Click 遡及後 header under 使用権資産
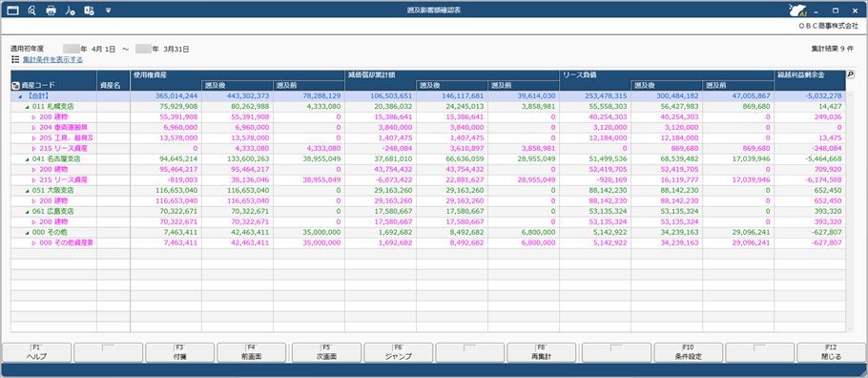Viewport: 868px width, 378px height. 237,86
